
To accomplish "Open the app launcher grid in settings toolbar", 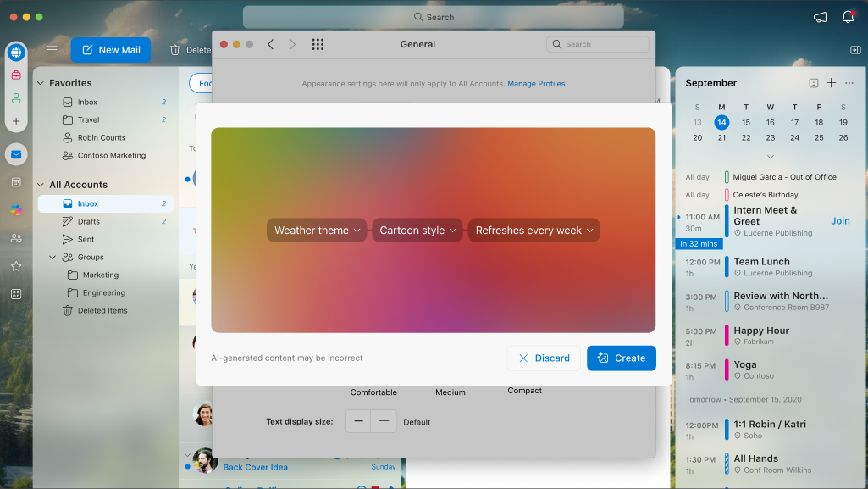I will coord(318,44).
